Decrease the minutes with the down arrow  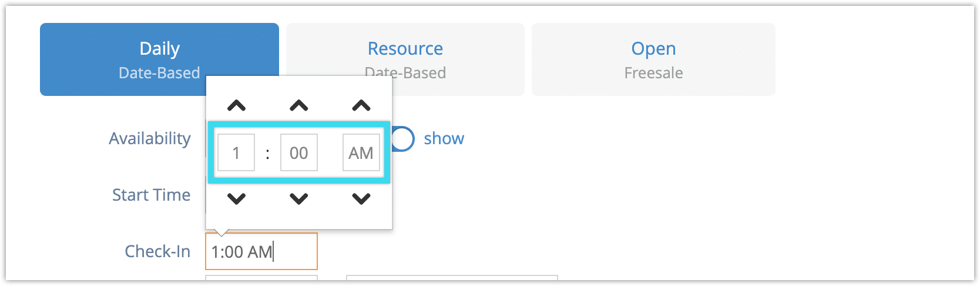click(x=298, y=199)
